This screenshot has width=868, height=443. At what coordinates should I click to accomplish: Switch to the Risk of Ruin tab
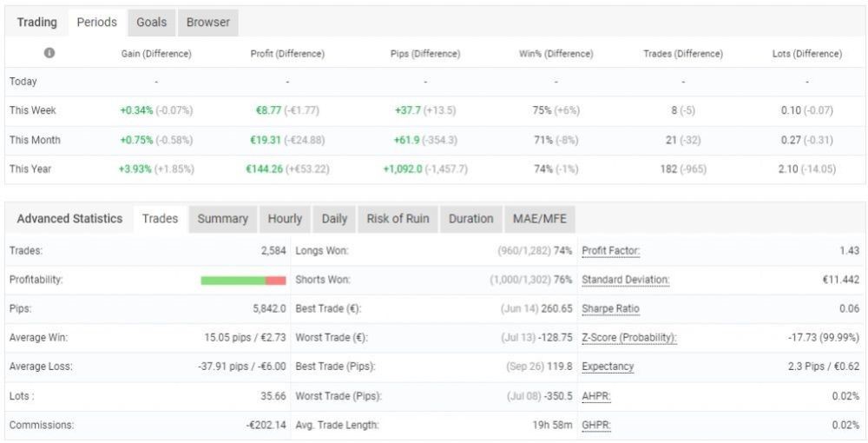(x=398, y=219)
